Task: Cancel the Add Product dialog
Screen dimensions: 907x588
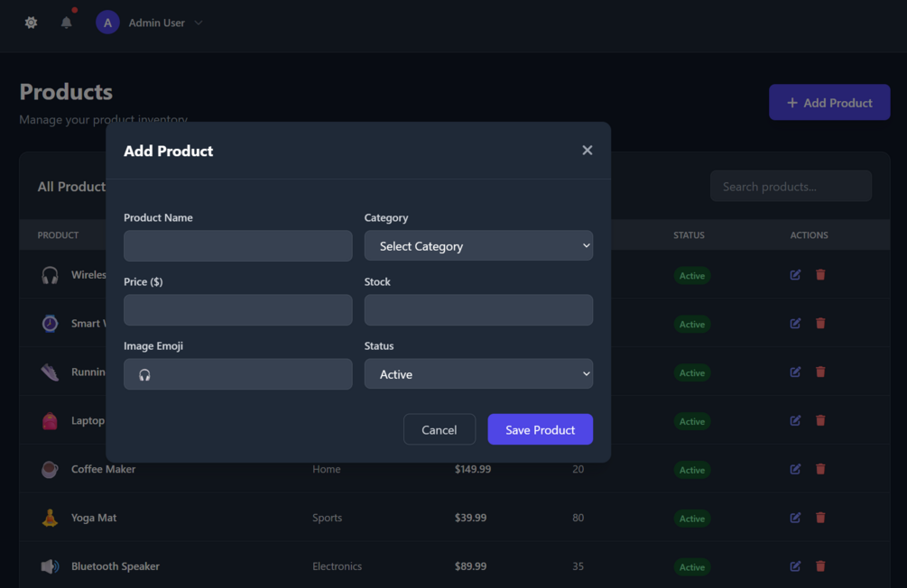Action: point(439,430)
